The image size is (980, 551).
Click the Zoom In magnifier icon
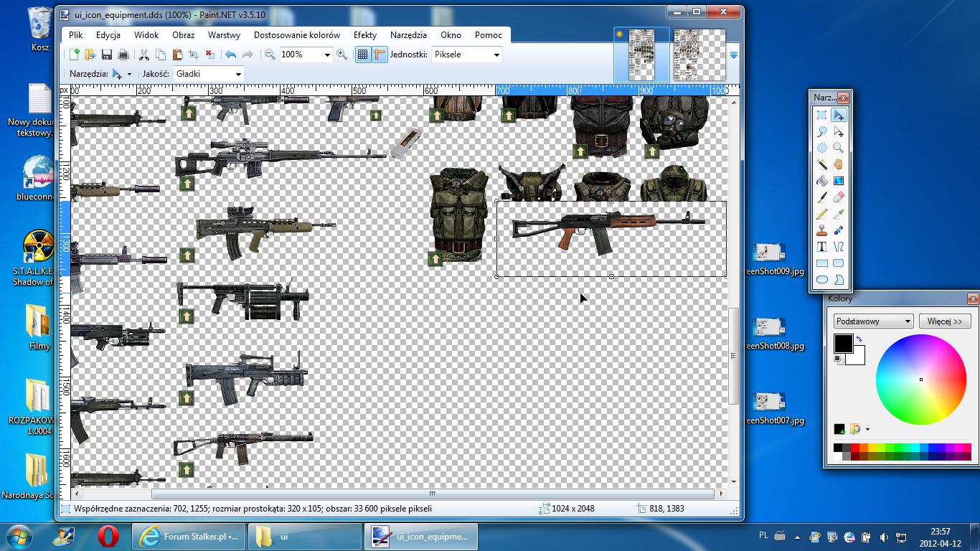[341, 55]
